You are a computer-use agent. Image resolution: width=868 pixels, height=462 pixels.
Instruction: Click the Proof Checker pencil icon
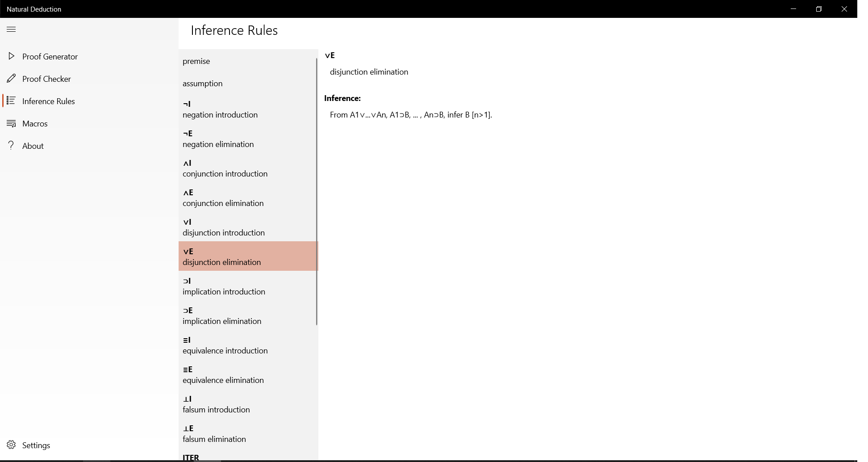click(11, 79)
